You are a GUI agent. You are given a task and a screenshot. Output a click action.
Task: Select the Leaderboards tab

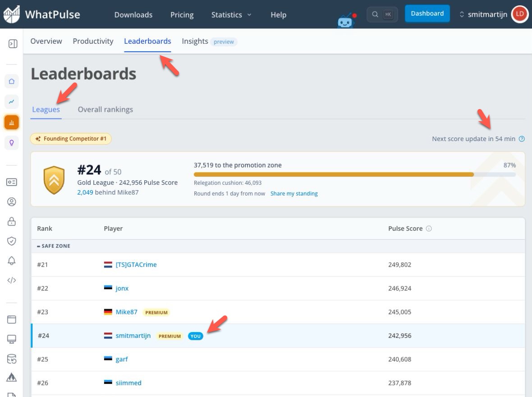(147, 41)
